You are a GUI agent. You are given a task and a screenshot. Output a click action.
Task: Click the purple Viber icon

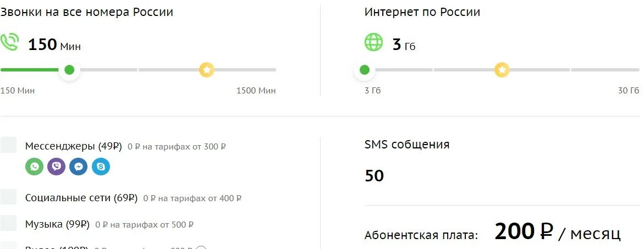pyautogui.click(x=56, y=167)
